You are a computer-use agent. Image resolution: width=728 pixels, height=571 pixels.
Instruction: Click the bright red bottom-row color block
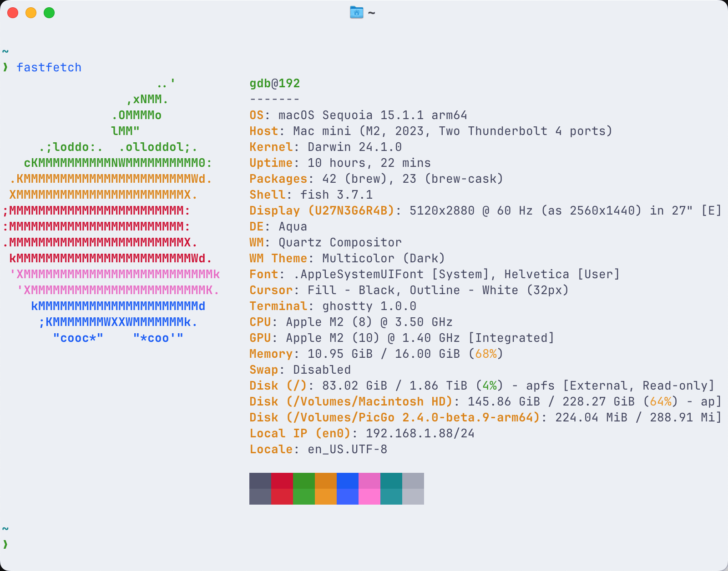point(282,496)
